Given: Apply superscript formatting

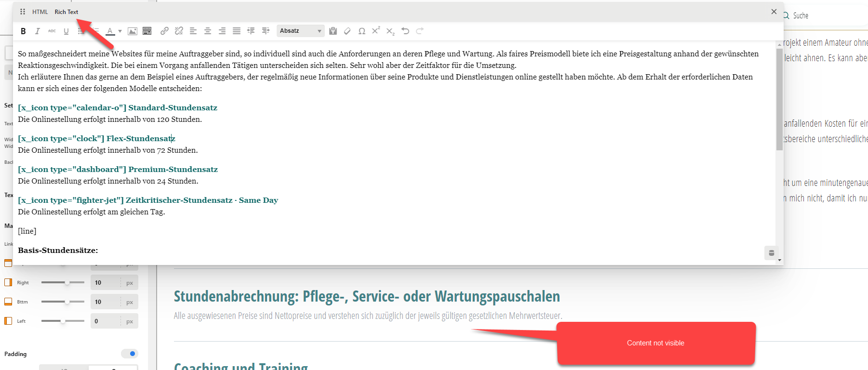Looking at the screenshot, I should 376,30.
